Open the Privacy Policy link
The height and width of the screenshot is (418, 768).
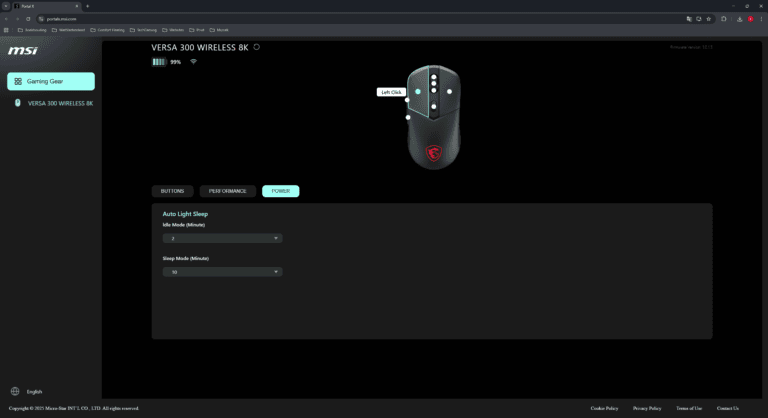click(647, 408)
